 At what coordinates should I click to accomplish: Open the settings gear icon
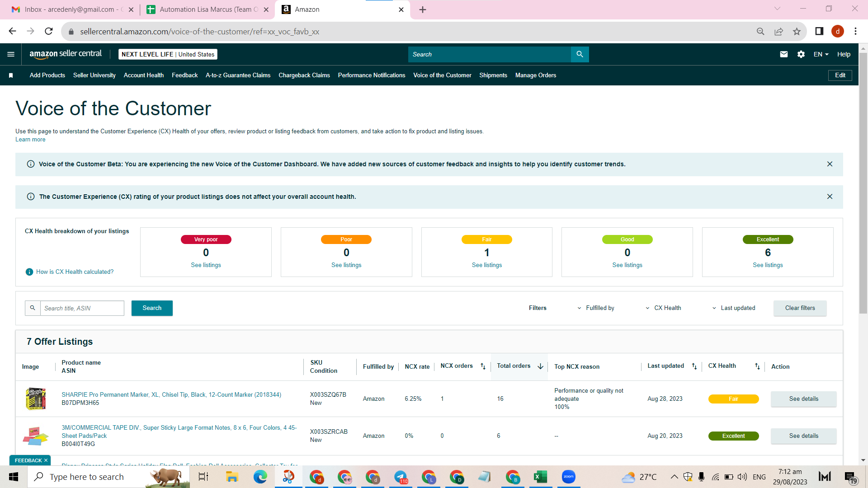point(801,54)
